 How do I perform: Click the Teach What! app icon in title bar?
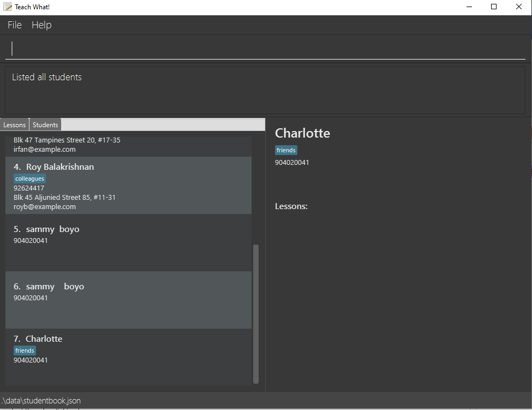click(8, 7)
